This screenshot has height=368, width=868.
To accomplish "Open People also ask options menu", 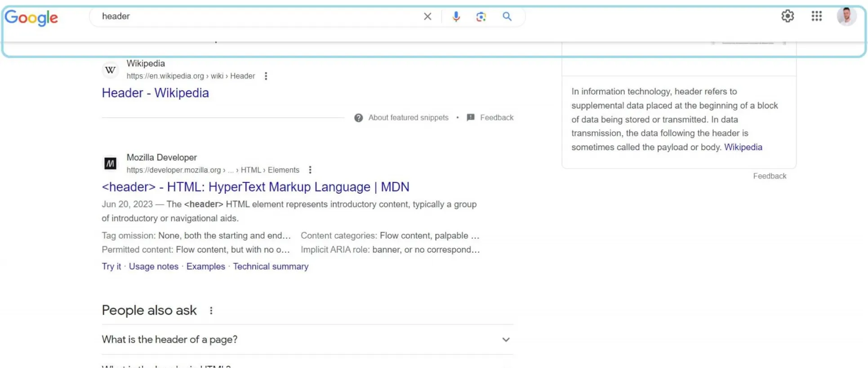I will click(x=211, y=310).
